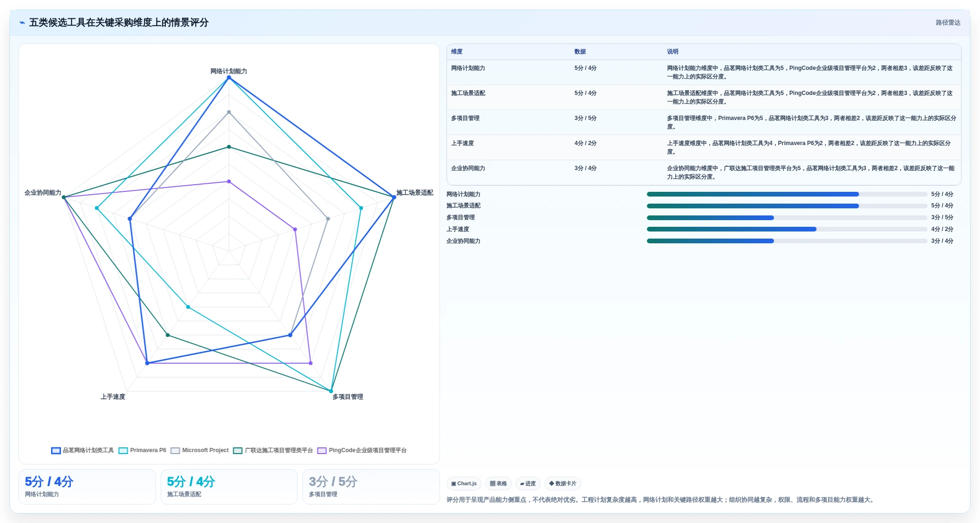Toggle Primavera P6 legend series
This screenshot has height=523, width=980.
[142, 450]
